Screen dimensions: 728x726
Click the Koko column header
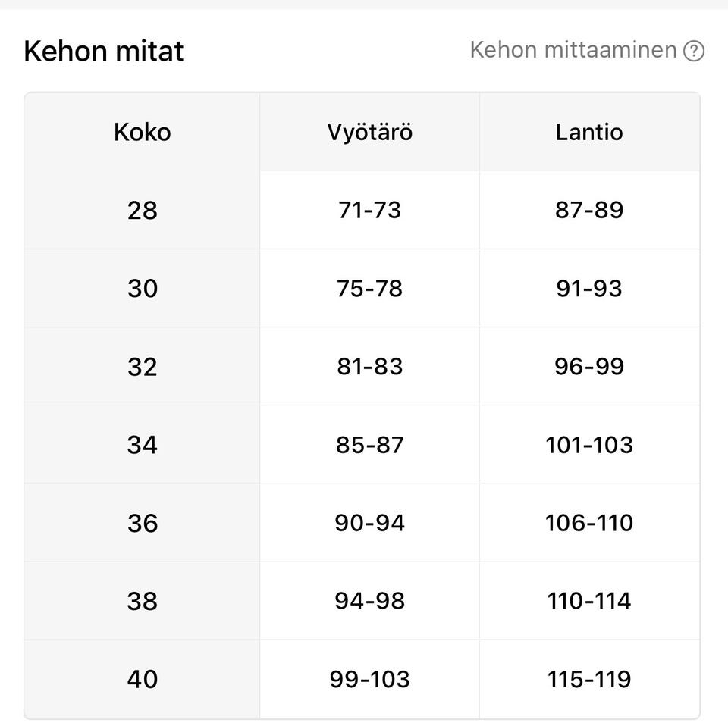(143, 132)
